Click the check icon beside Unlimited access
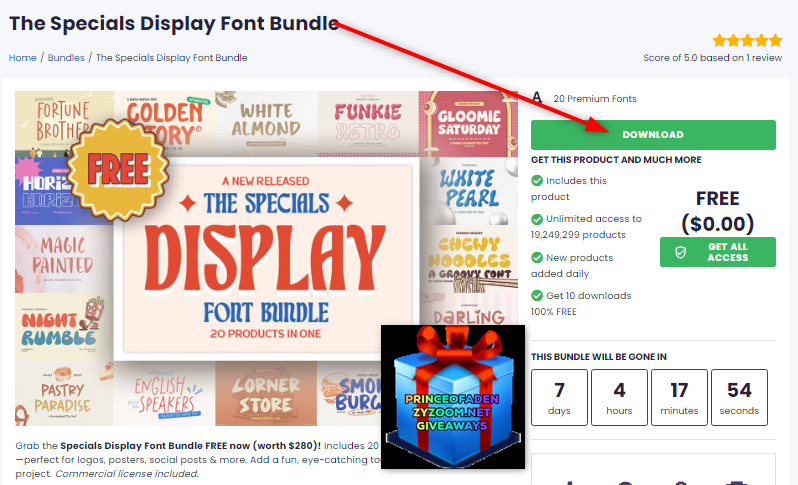798x485 pixels. click(537, 219)
